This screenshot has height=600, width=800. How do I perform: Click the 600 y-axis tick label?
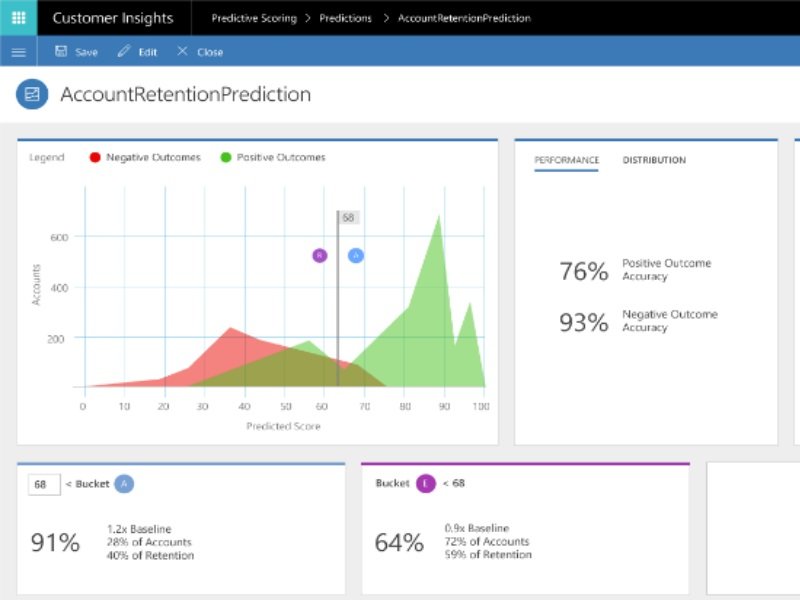click(x=59, y=237)
